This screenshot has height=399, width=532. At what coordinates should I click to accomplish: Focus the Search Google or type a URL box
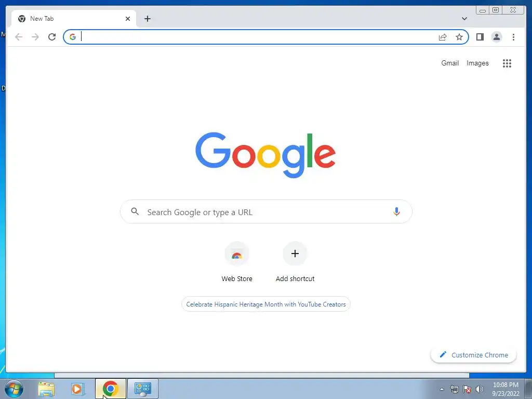(x=266, y=212)
